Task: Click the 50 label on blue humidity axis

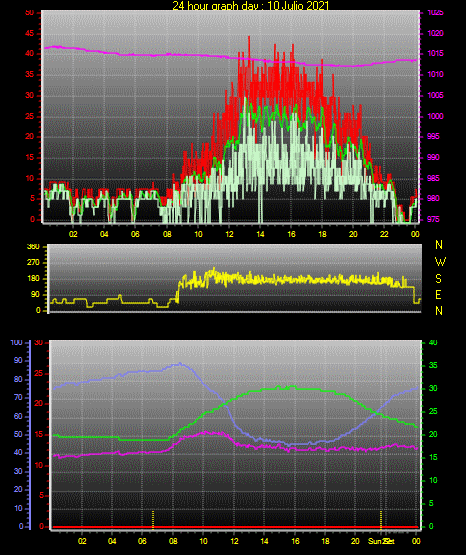Action: 18,434
